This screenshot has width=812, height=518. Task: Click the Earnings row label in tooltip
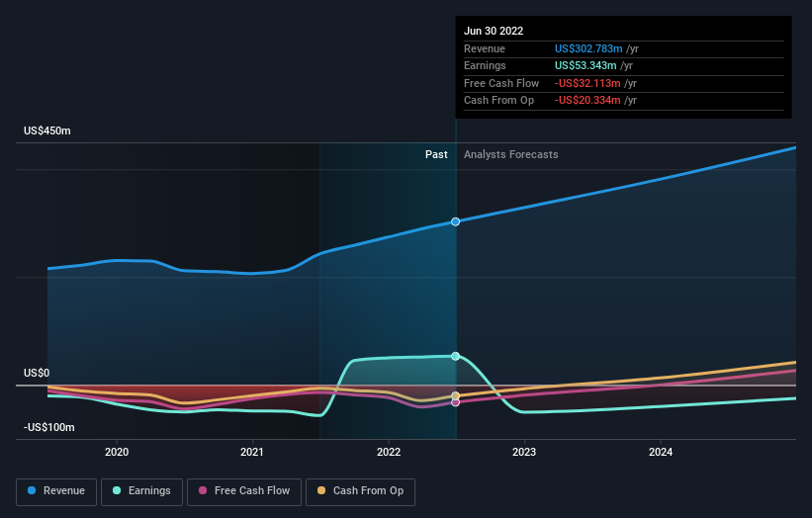point(485,65)
